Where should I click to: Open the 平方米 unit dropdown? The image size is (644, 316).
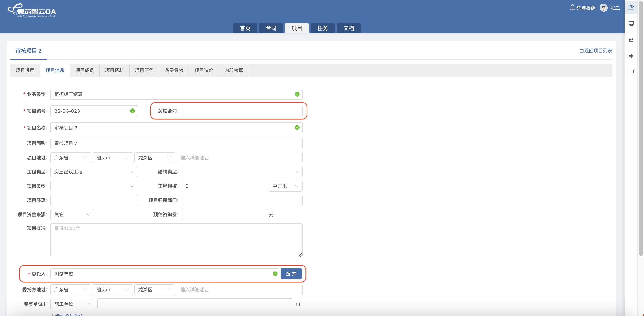coord(285,186)
